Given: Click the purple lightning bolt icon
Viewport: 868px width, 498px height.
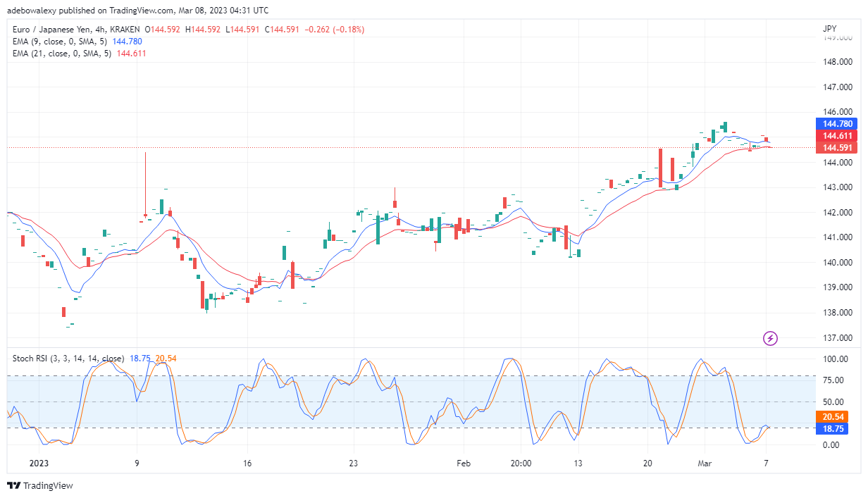Looking at the screenshot, I should point(771,339).
